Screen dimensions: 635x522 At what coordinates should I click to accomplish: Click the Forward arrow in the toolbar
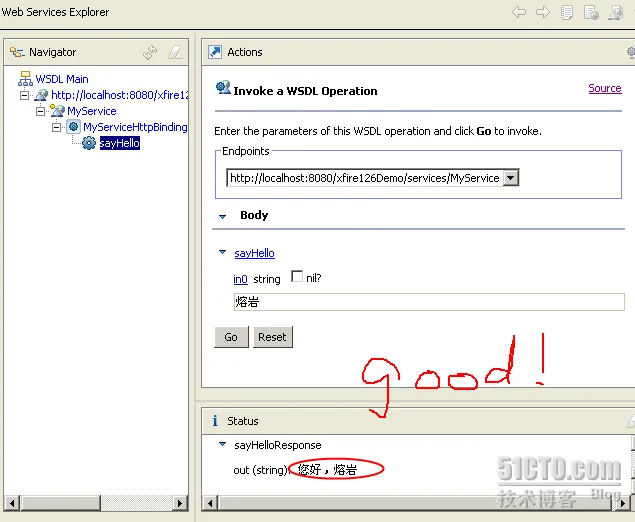pos(543,12)
